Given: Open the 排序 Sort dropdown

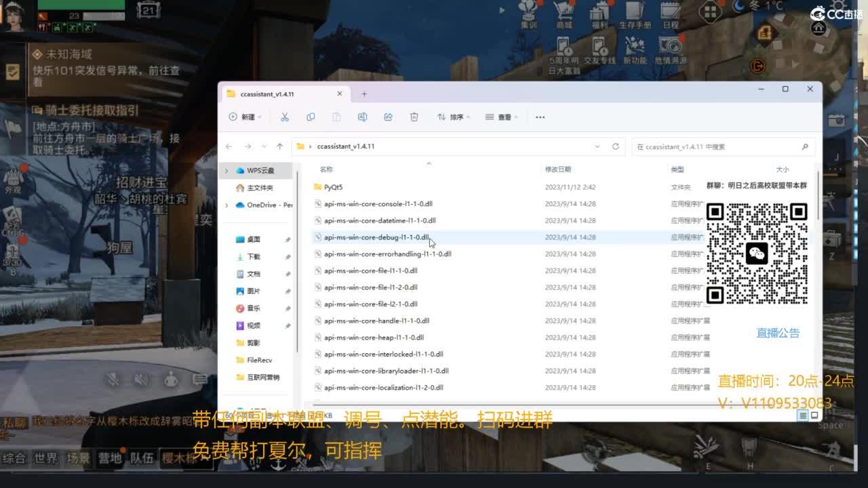Looking at the screenshot, I should pyautogui.click(x=454, y=117).
